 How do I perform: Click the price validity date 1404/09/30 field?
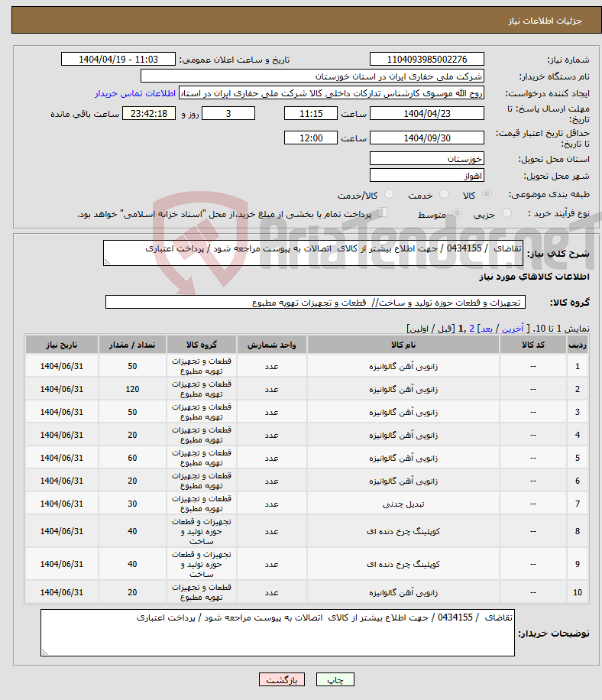(x=426, y=138)
